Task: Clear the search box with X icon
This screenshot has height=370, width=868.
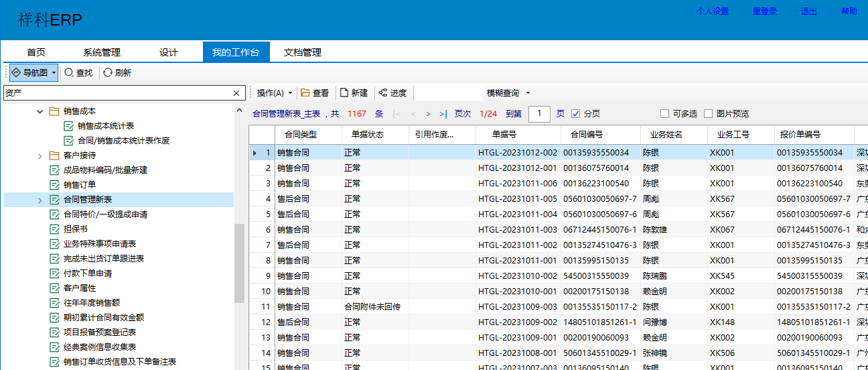Action: (236, 93)
